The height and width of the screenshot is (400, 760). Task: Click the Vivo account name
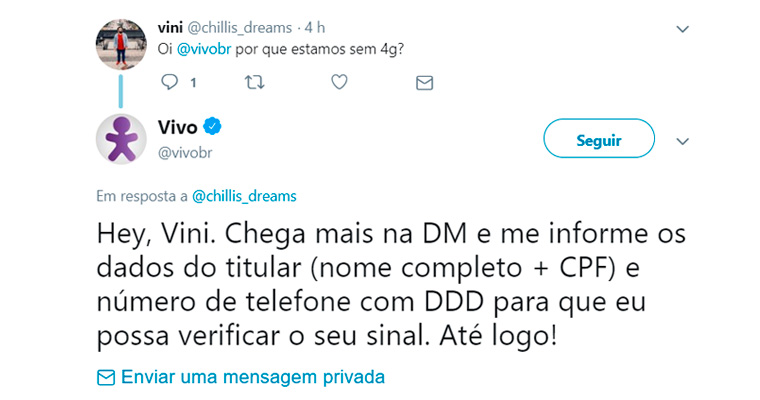(178, 127)
